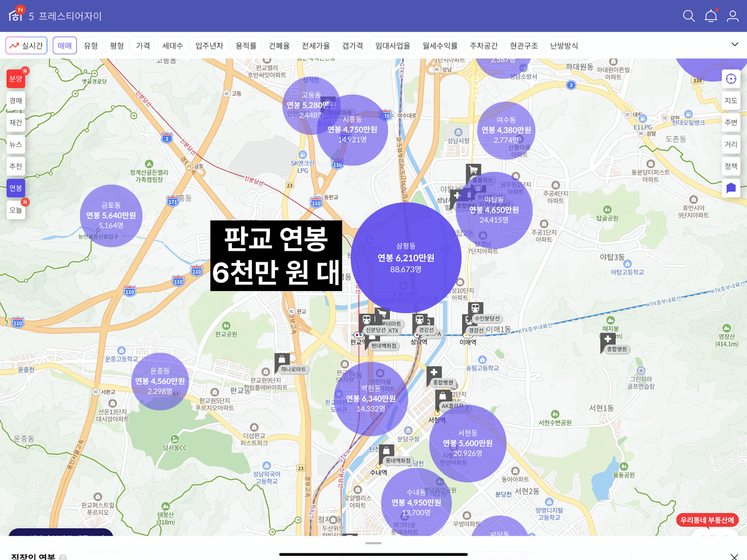Tap the 롯데백화점 store marker
The height and width of the screenshot is (560, 747).
387,452
